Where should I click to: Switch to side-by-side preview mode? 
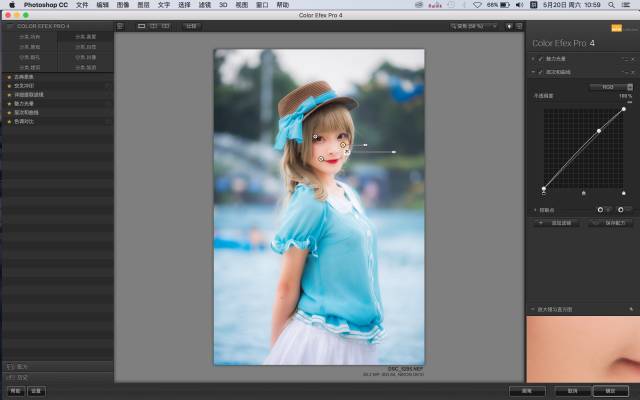[x=165, y=26]
